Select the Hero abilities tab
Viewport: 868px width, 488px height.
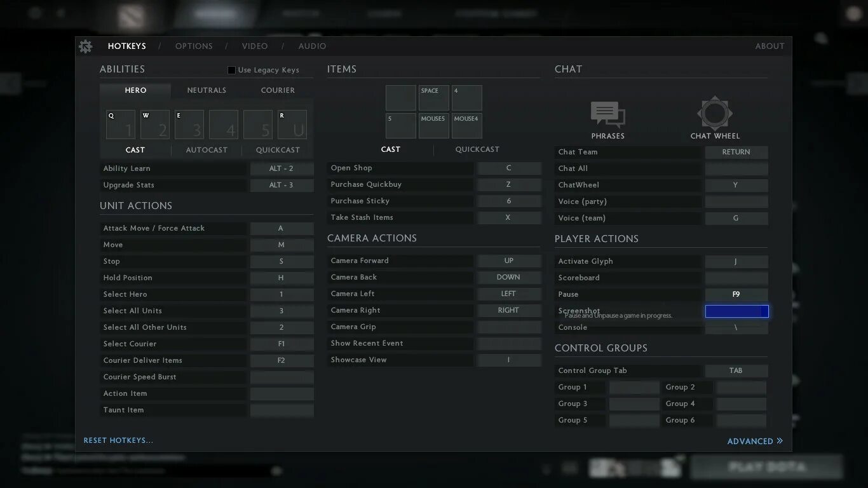point(135,90)
